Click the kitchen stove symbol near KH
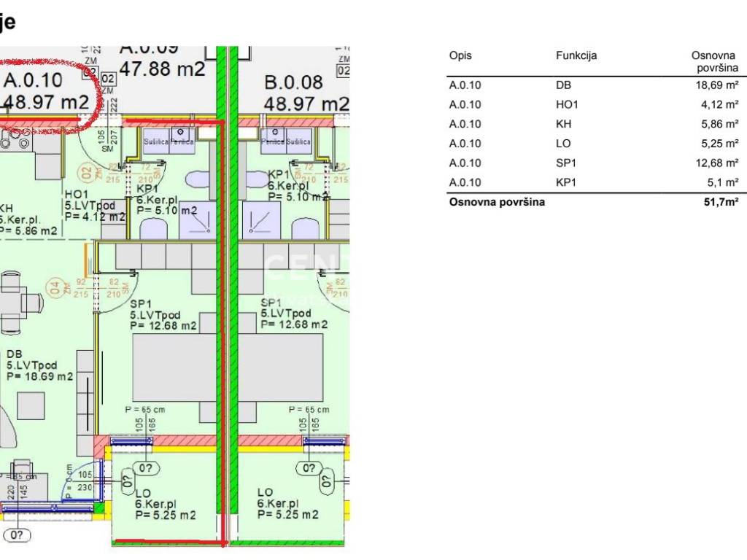This screenshot has height=560, width=747. (x=15, y=138)
